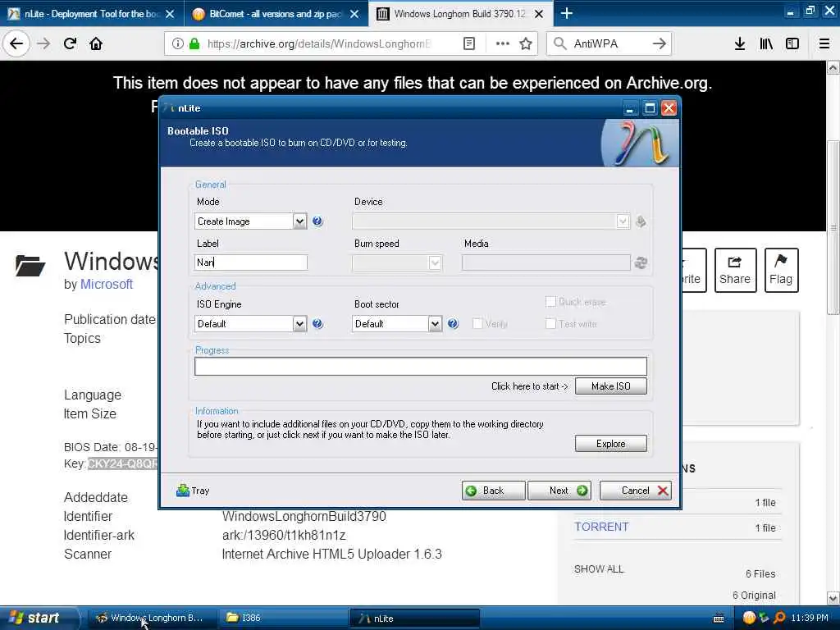The image size is (840, 630).
Task: Open the Firefox home page
Action: [96, 43]
